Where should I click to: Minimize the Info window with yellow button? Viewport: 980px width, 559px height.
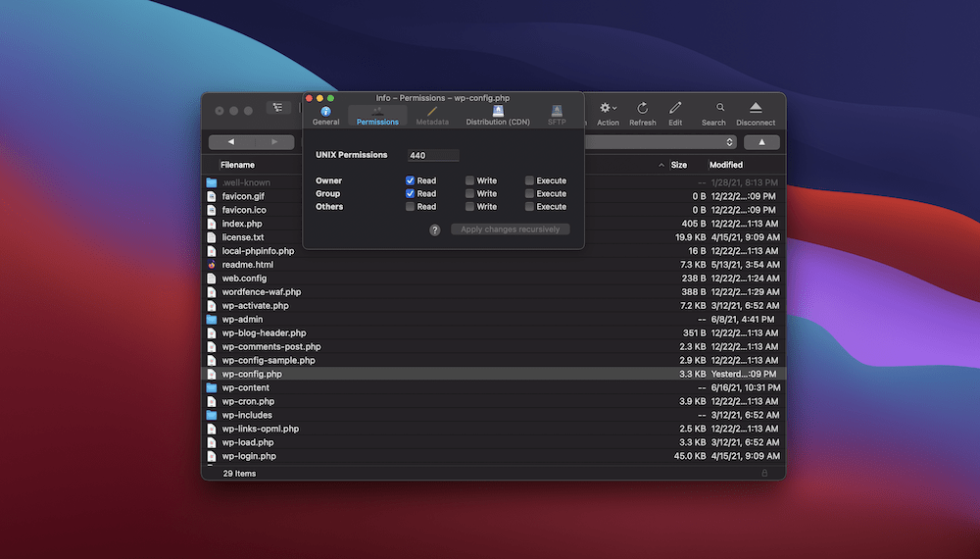(319, 98)
